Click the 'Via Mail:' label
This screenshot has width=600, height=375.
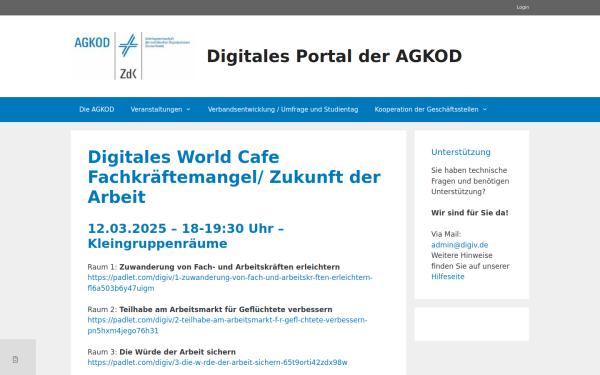click(446, 234)
